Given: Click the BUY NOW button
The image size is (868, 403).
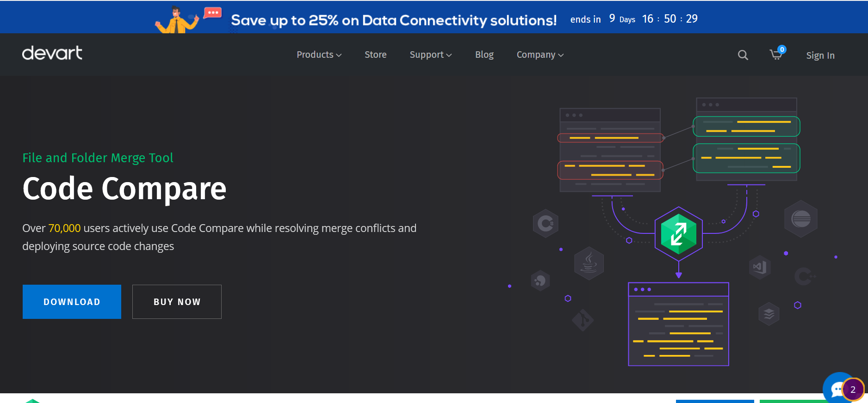Looking at the screenshot, I should click(x=177, y=302).
